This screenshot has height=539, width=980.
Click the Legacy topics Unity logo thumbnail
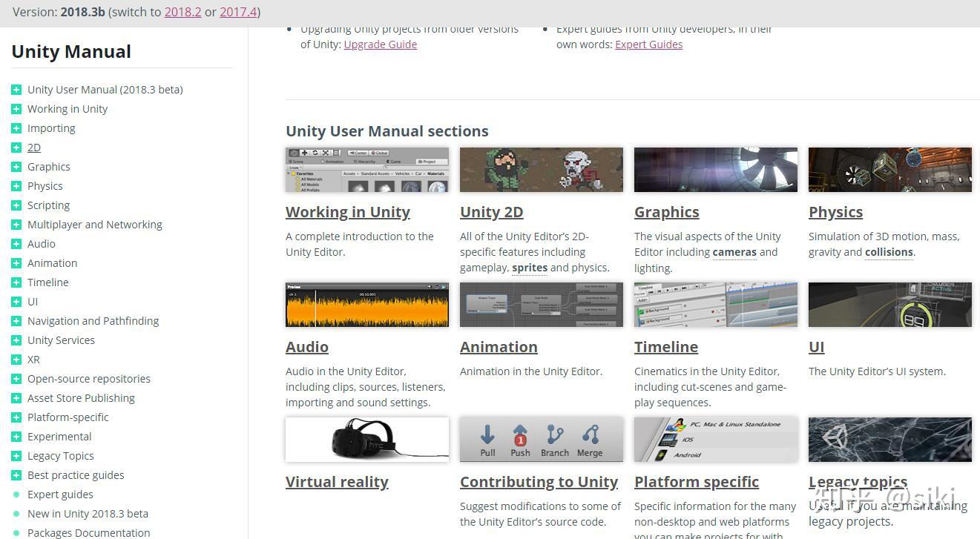[890, 440]
